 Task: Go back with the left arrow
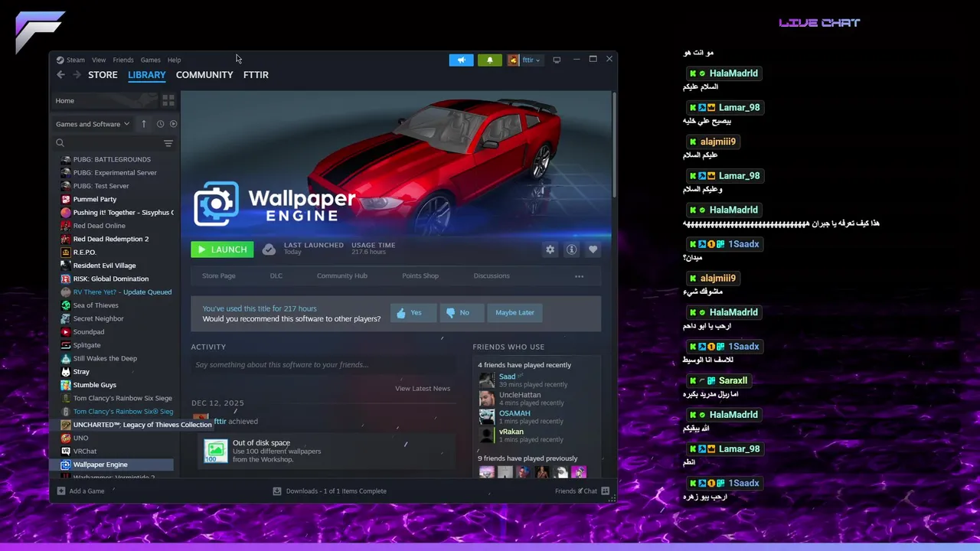60,74
